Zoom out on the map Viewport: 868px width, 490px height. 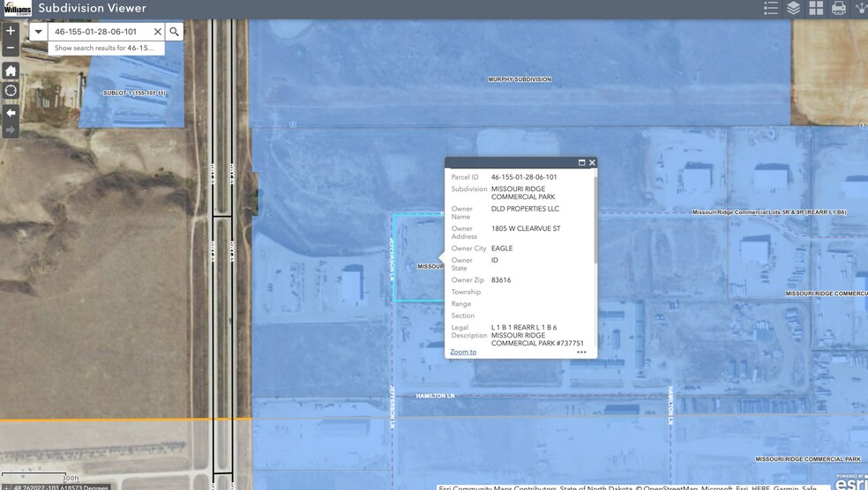11,48
